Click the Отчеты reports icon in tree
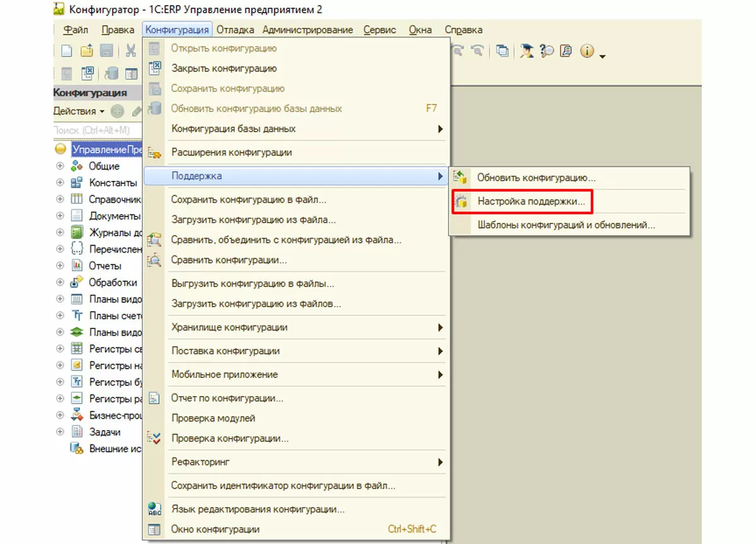Viewport: 756px width, 544px height. point(77,266)
